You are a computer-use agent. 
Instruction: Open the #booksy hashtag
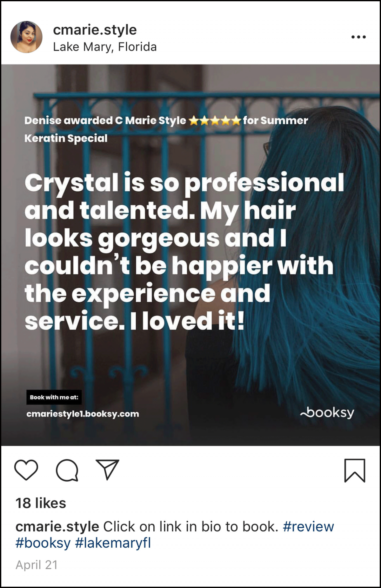[x=43, y=543]
